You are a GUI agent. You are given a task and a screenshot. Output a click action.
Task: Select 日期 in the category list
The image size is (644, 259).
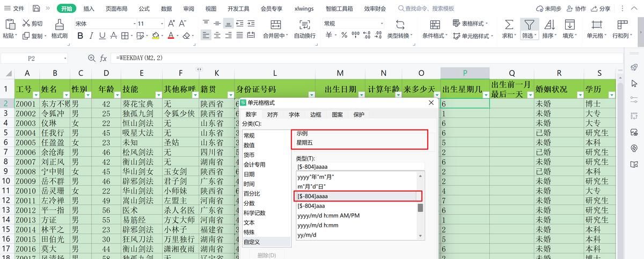pos(250,175)
